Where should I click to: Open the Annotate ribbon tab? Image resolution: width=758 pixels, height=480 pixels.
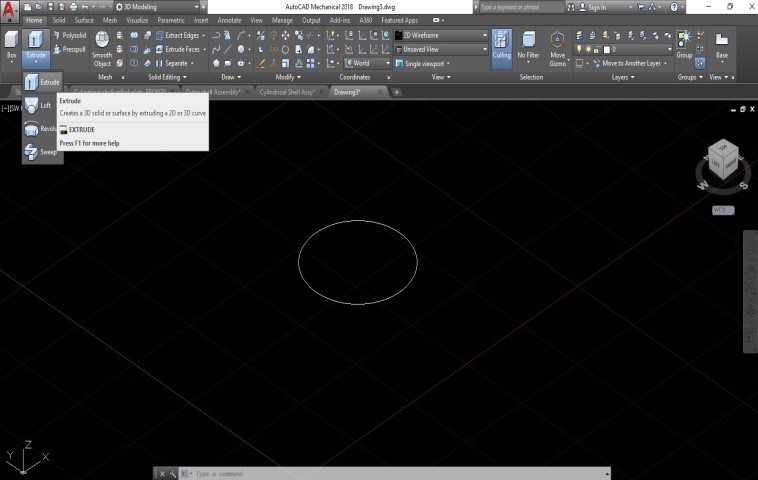point(229,20)
